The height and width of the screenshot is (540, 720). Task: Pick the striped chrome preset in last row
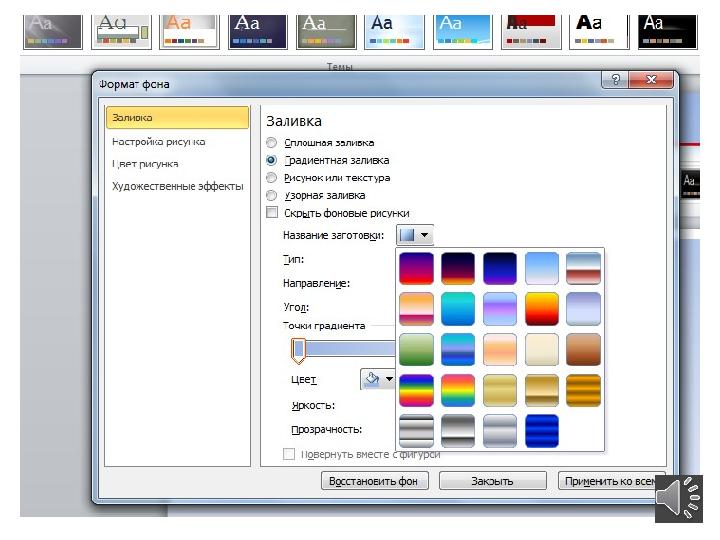tap(416, 431)
